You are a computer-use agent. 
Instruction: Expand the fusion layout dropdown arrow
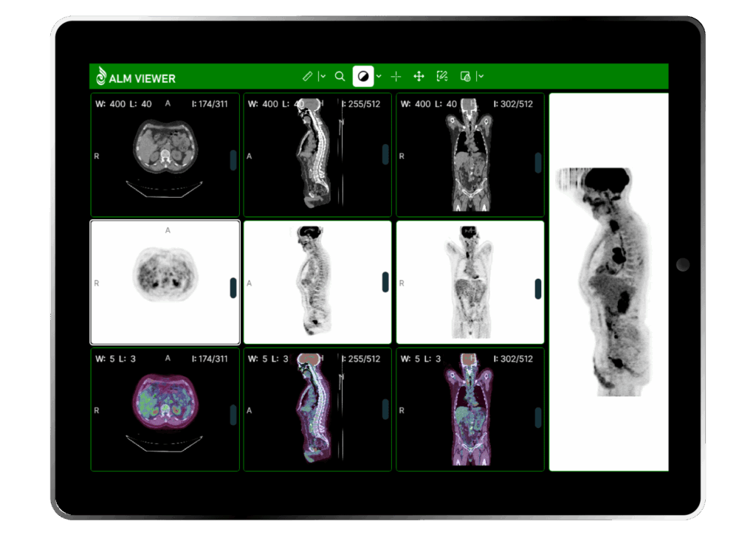click(481, 76)
